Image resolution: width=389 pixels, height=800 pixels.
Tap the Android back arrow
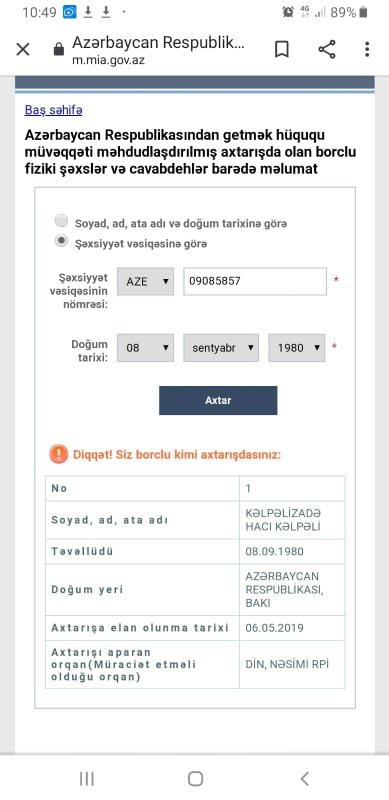(305, 779)
